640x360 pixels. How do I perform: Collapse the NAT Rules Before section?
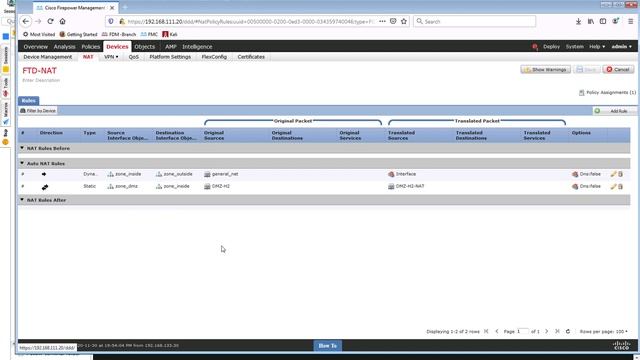tap(22, 148)
